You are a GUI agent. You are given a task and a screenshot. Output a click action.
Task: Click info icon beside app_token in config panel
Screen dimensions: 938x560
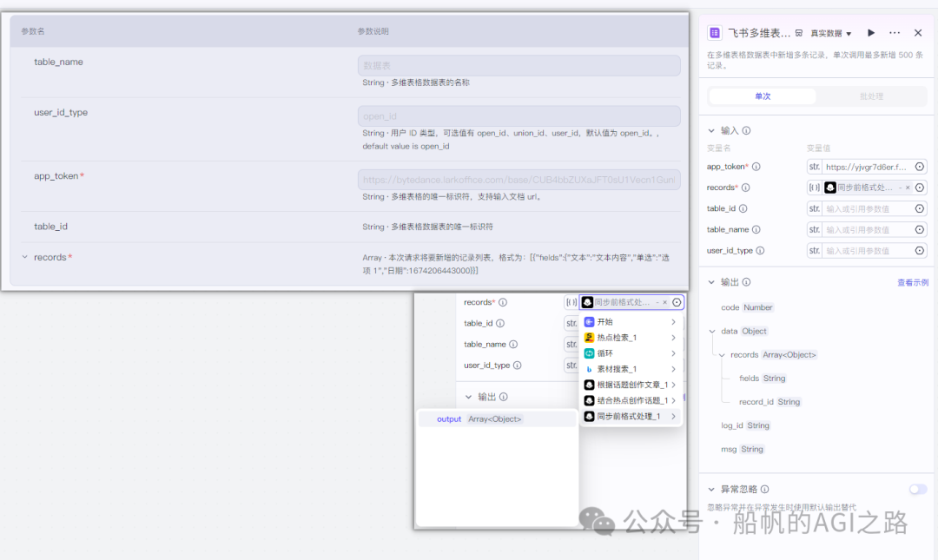click(x=756, y=167)
